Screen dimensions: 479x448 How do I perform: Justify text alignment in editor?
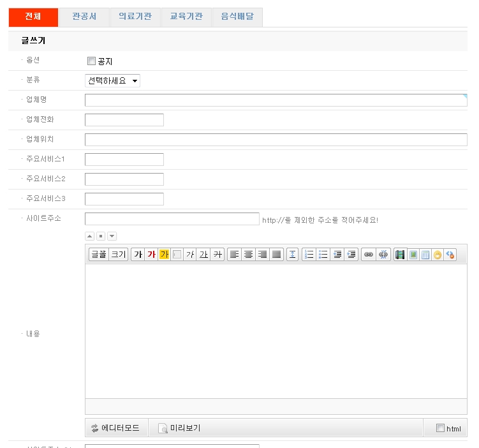[x=276, y=255]
